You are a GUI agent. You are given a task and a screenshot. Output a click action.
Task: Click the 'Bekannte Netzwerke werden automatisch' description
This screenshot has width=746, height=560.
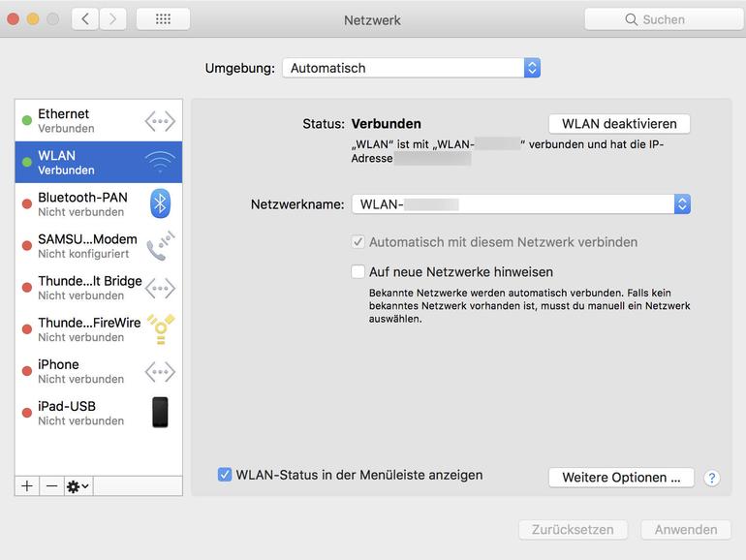pos(529,305)
